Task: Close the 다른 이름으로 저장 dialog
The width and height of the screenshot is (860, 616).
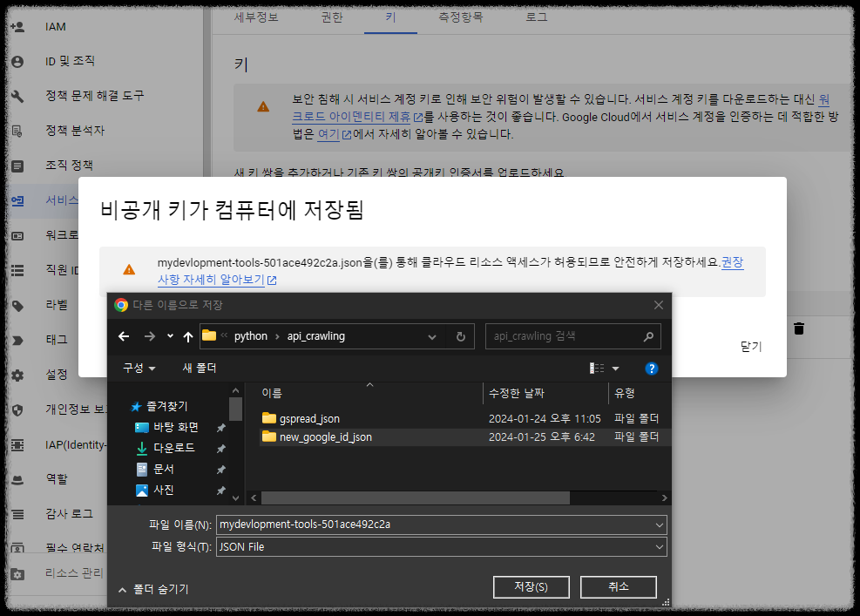Action: (659, 305)
